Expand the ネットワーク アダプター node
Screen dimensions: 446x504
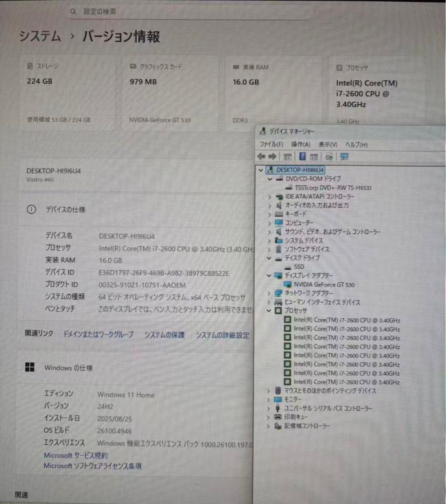click(269, 293)
